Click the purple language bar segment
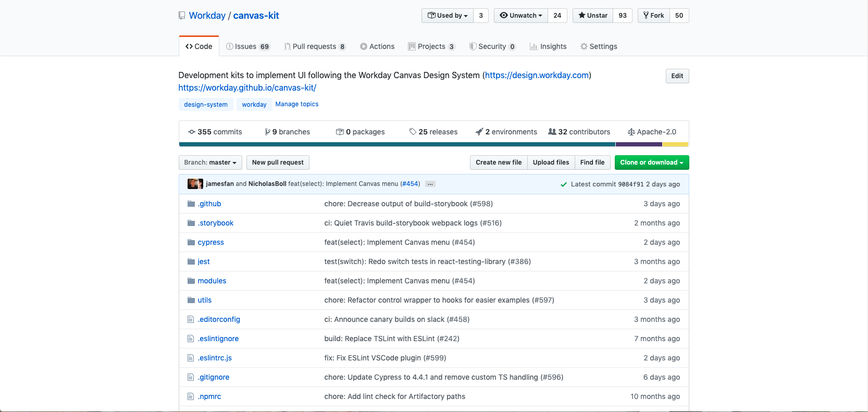The image size is (868, 412). (x=639, y=144)
